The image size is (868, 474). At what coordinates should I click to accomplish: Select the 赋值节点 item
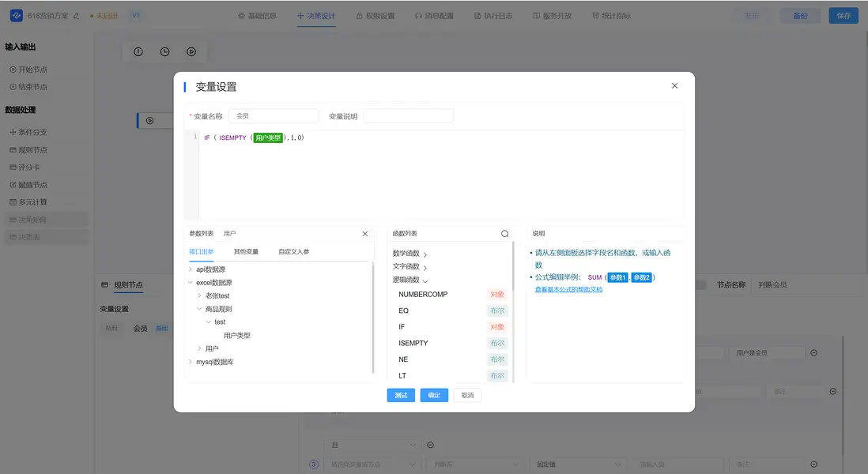coord(28,185)
